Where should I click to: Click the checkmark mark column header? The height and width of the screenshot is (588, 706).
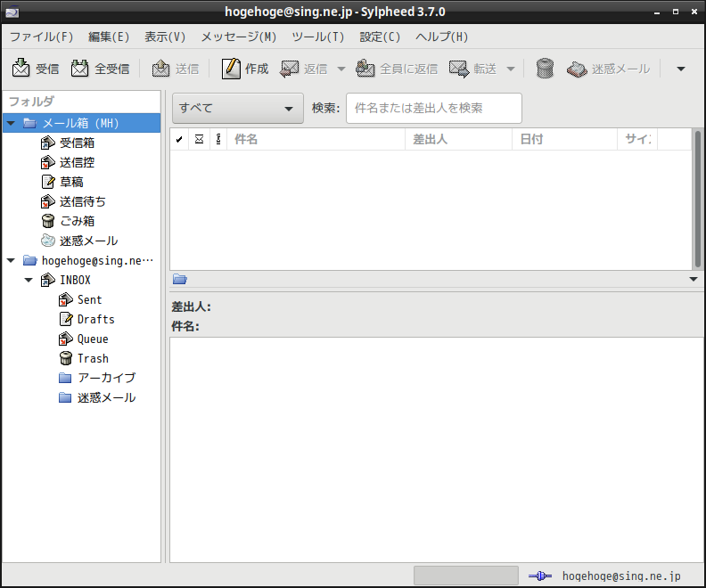click(x=179, y=140)
